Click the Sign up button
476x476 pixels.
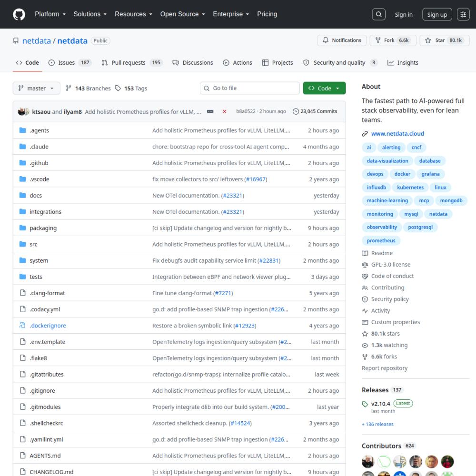click(x=437, y=15)
